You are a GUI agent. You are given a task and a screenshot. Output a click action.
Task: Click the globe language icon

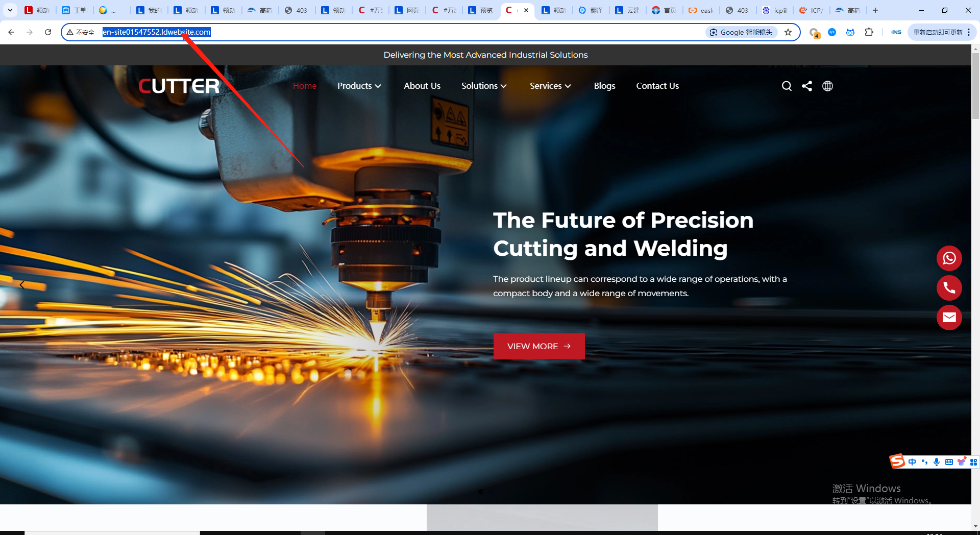[x=827, y=86]
